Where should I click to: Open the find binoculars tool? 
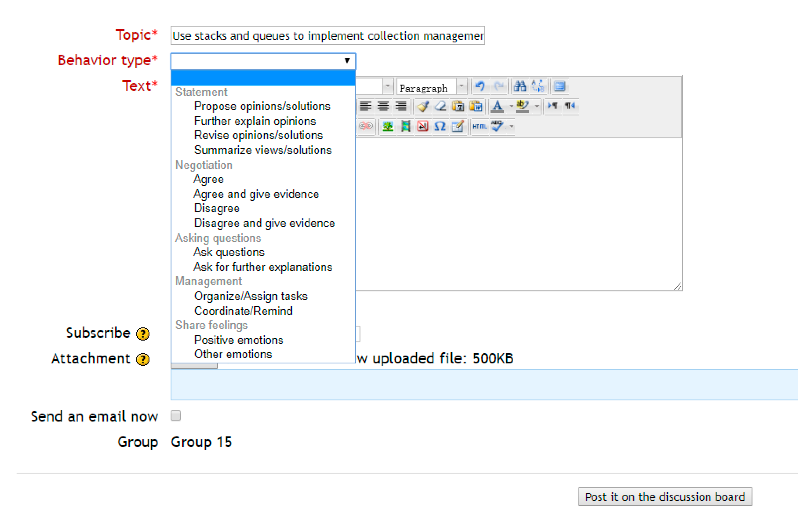[520, 86]
